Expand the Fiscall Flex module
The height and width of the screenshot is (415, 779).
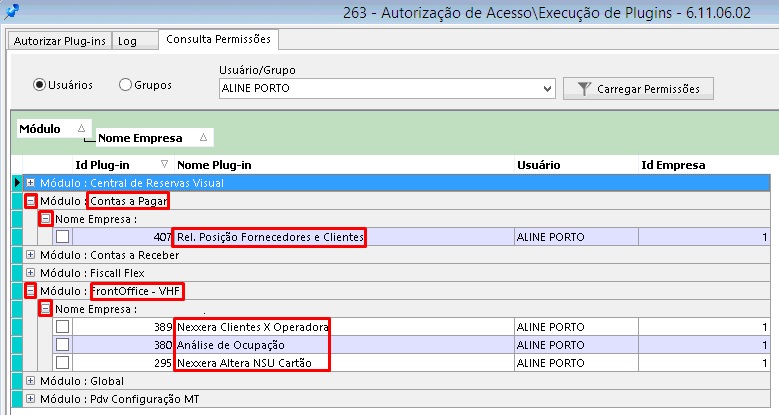(31, 273)
